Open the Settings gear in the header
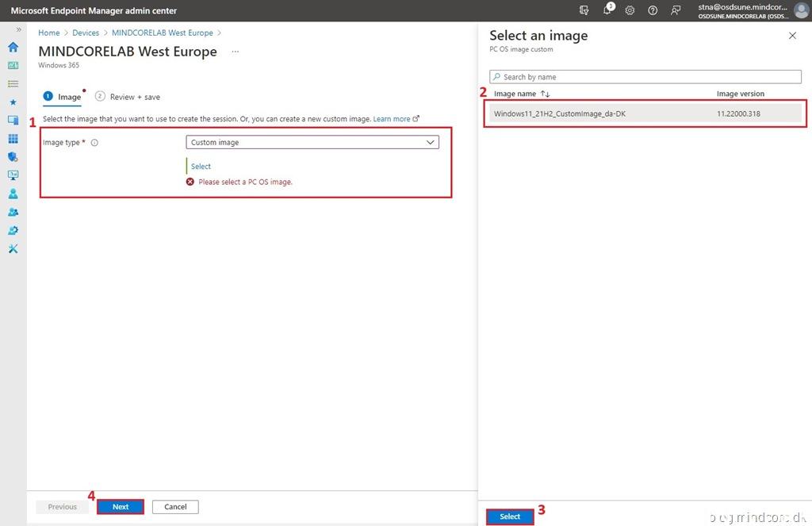Image resolution: width=812 pixels, height=526 pixels. click(630, 10)
